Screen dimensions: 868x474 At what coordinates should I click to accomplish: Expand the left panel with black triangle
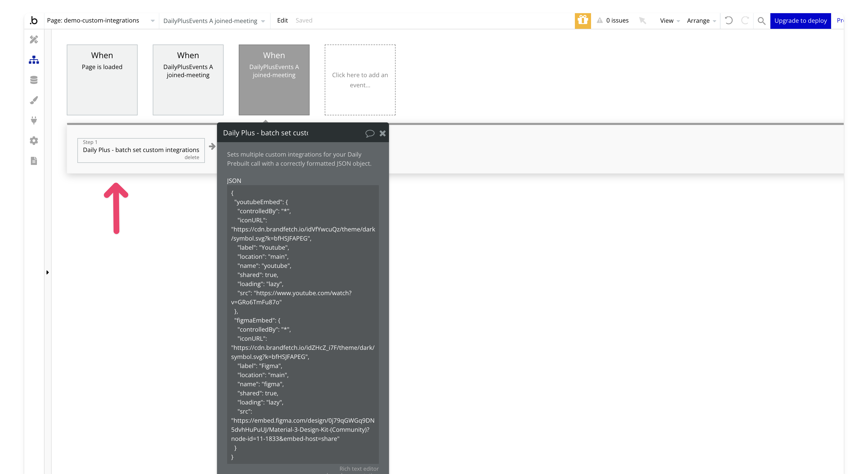tap(48, 272)
